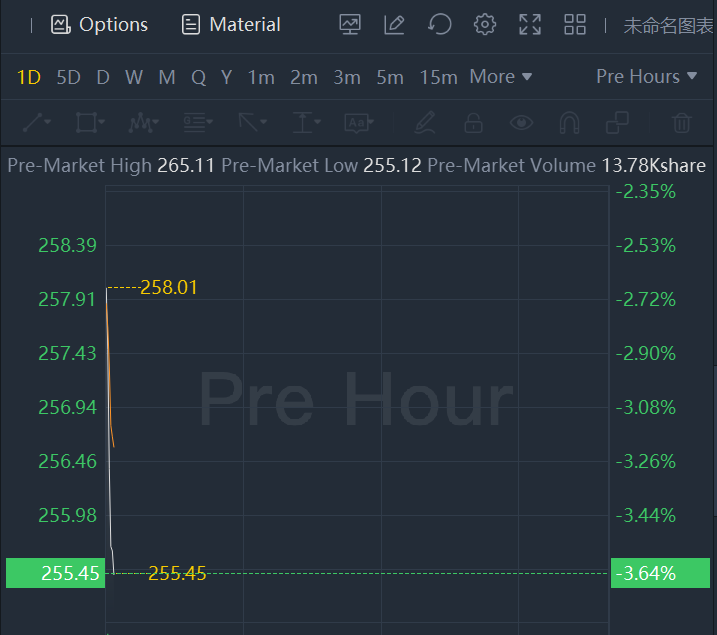Open the Pre Hours session dropdown

click(646, 77)
